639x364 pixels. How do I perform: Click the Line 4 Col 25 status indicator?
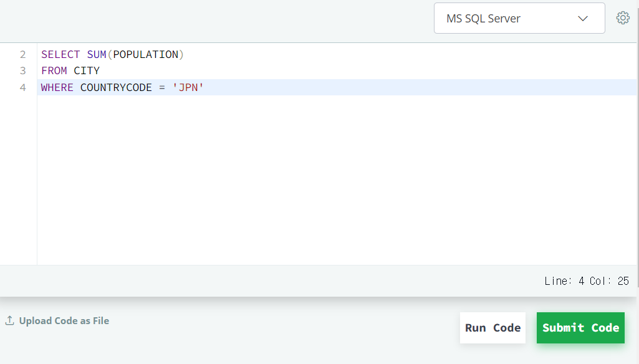(587, 281)
